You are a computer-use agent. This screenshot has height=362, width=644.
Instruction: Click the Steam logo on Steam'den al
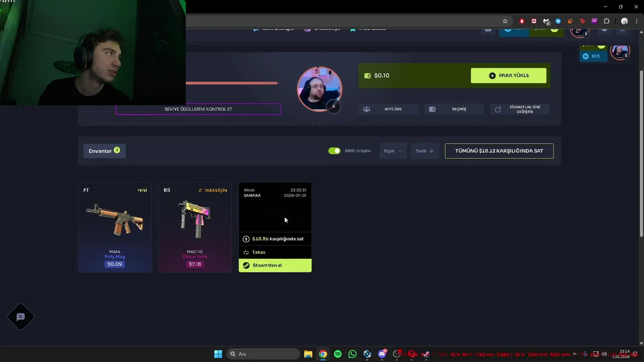(246, 265)
